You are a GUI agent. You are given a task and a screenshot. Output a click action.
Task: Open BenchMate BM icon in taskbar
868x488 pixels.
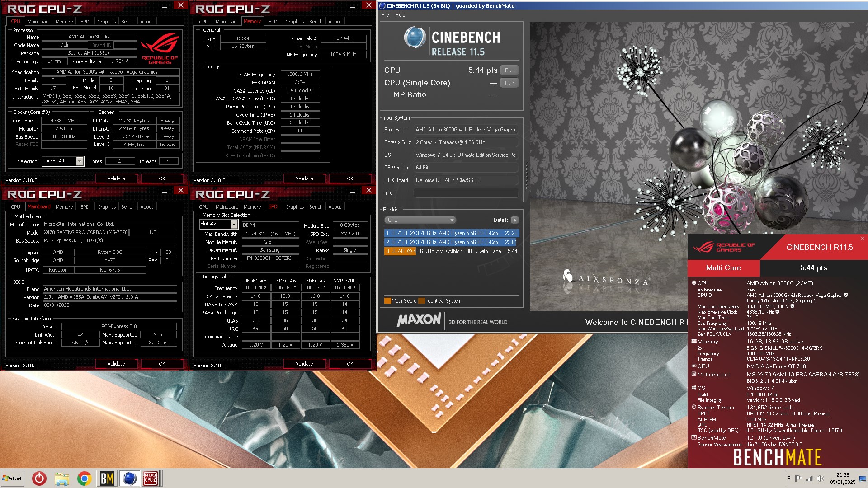(107, 478)
